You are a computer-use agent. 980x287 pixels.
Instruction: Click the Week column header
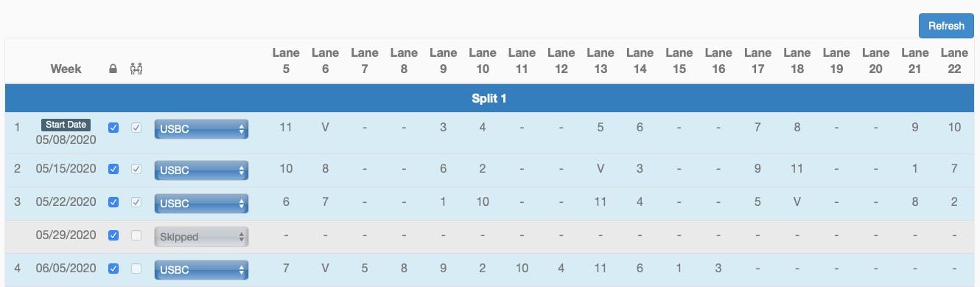coord(66,69)
